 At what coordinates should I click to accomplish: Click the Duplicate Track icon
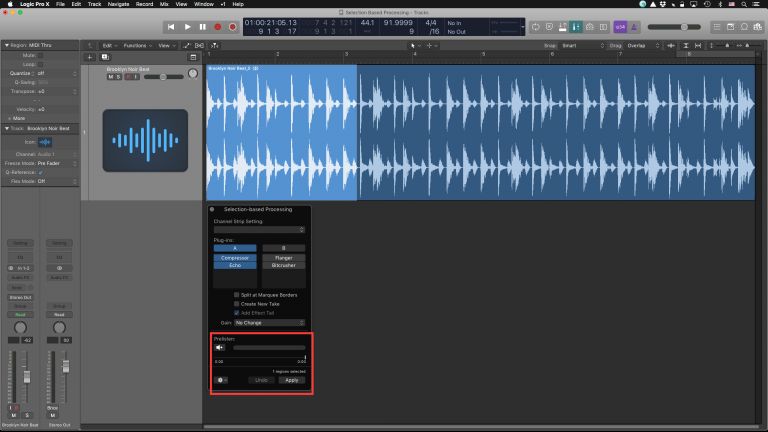pos(105,57)
